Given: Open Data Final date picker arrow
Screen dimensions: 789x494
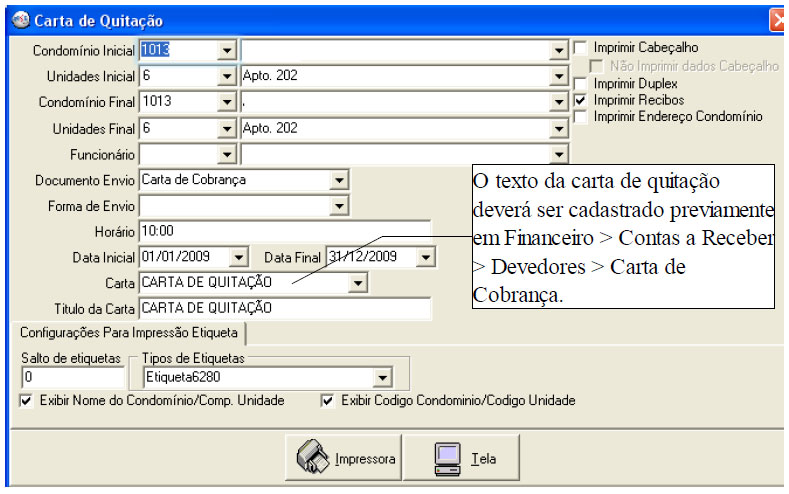Looking at the screenshot, I should click(426, 258).
